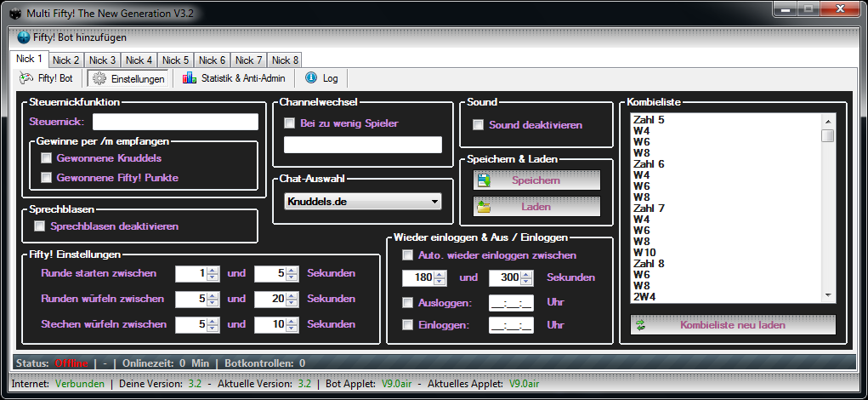Click the Speichern button
The height and width of the screenshot is (400, 868).
[x=536, y=180]
